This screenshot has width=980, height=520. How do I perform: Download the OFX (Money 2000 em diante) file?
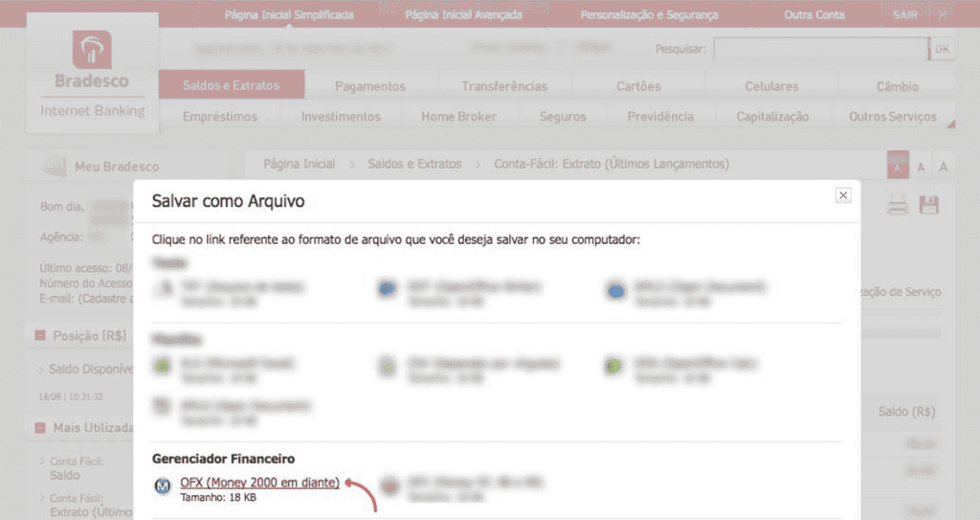point(260,483)
